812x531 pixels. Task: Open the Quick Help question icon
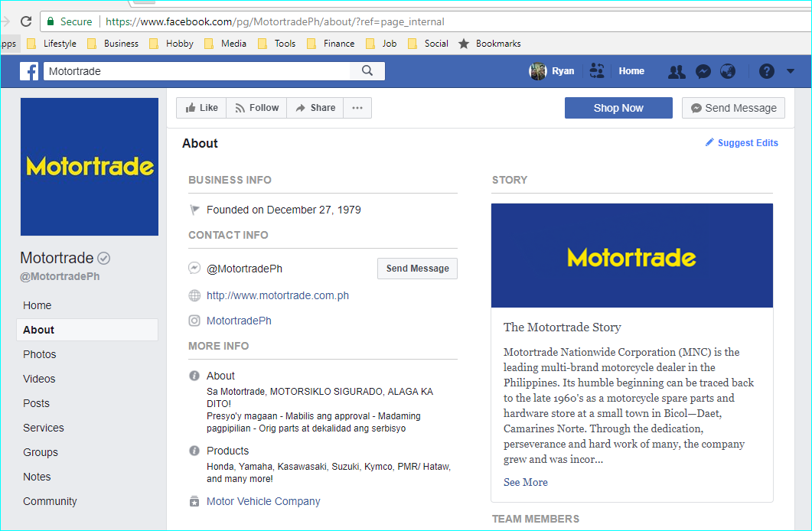tap(766, 71)
